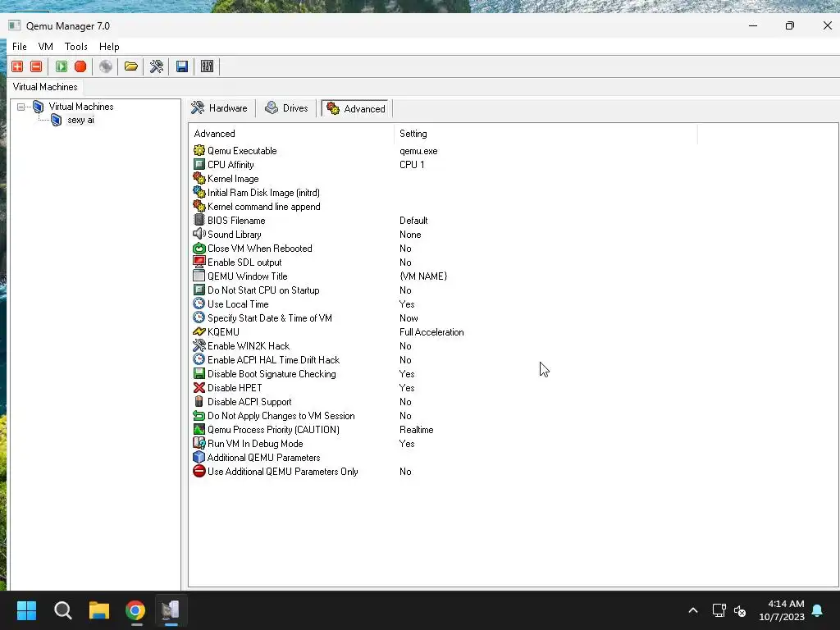Click the red minus delete VM toolbar icon
Viewport: 840px width, 630px height.
36,66
